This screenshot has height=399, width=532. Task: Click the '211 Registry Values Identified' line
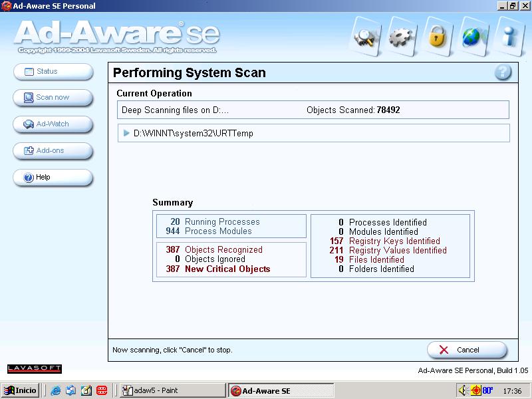(x=388, y=251)
